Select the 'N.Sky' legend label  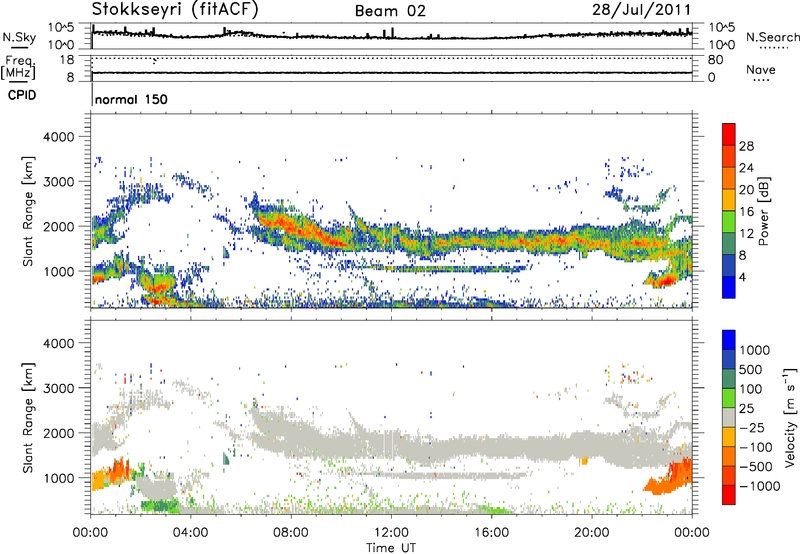tap(19, 37)
